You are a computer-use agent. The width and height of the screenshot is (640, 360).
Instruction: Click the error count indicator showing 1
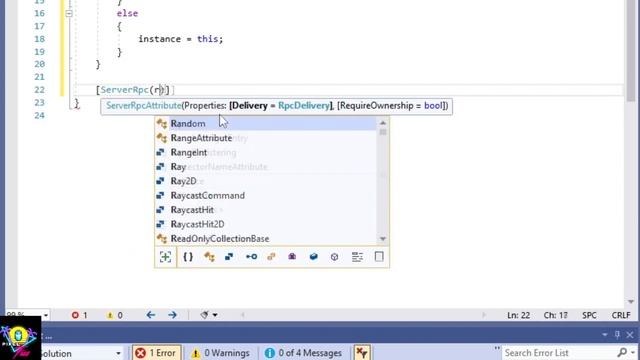[79, 315]
